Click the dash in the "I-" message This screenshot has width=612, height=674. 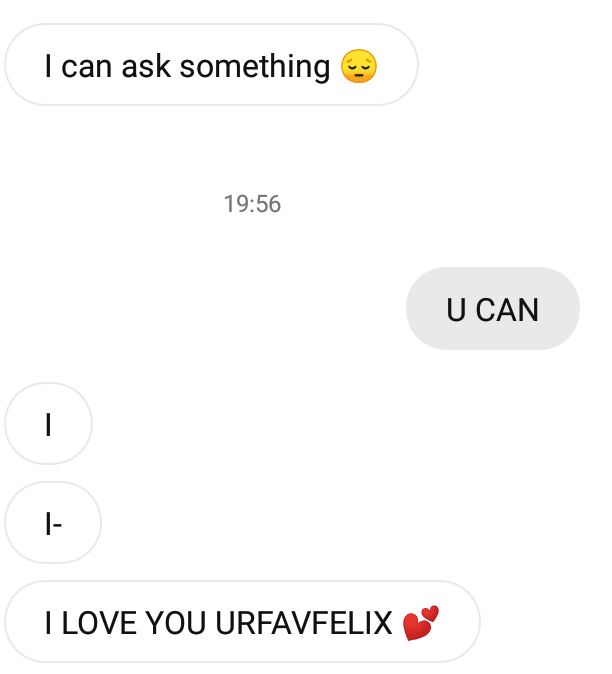coord(57,525)
